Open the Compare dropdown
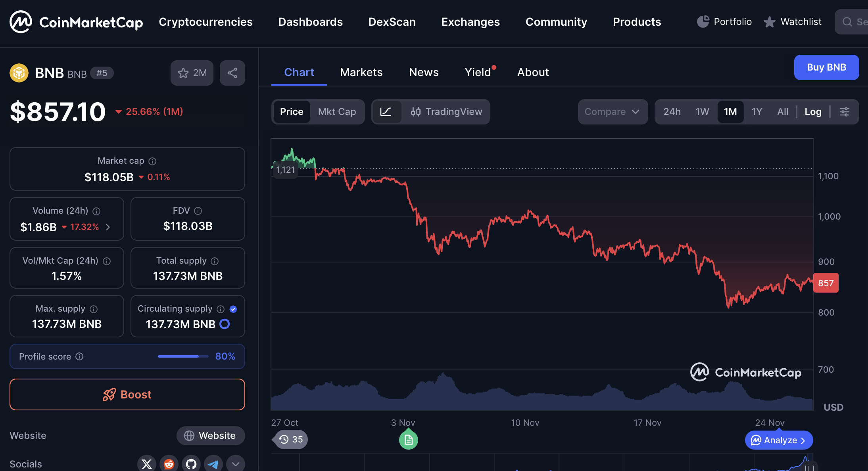 pyautogui.click(x=612, y=112)
